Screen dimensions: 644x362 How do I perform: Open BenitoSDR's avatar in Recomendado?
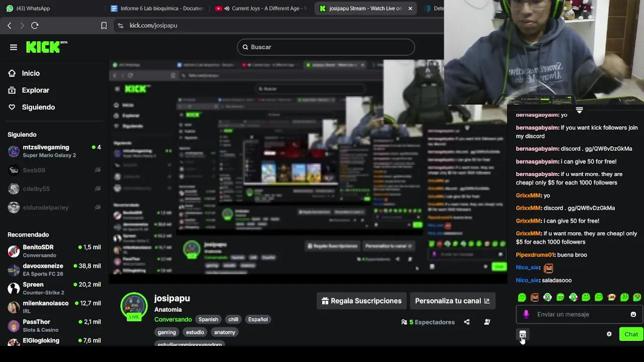14,251
